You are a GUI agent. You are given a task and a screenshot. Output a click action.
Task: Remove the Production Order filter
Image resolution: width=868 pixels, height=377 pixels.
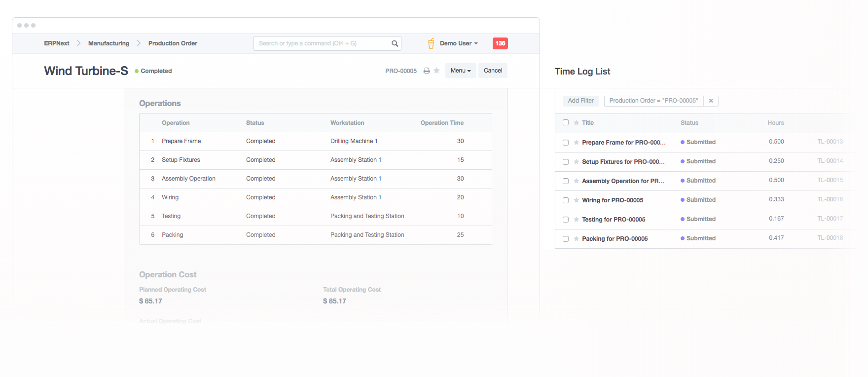[711, 101]
